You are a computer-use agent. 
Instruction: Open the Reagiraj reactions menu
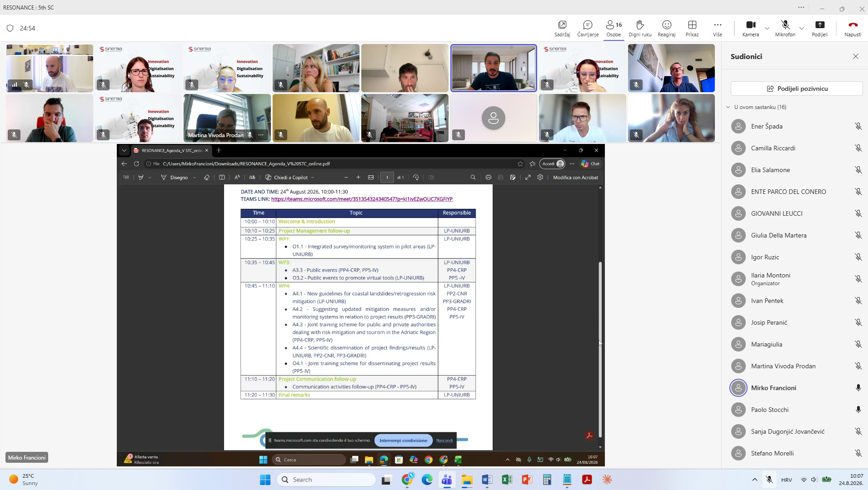coord(666,28)
